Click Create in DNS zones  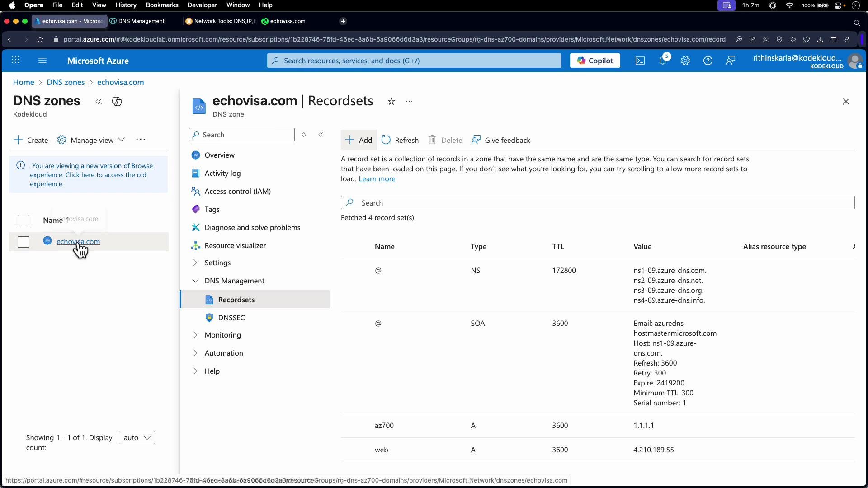coord(31,140)
